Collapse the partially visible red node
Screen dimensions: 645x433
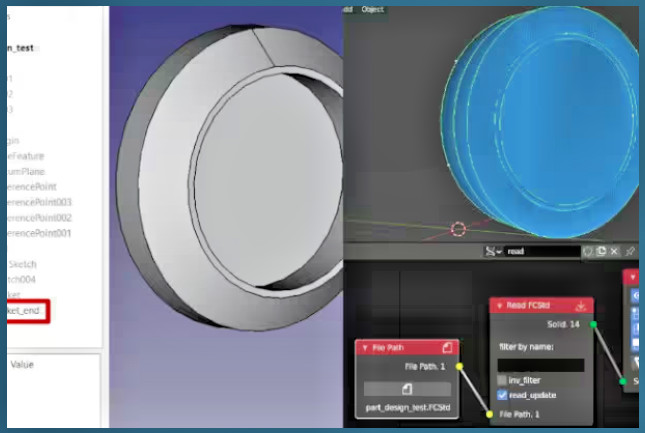[x=633, y=277]
